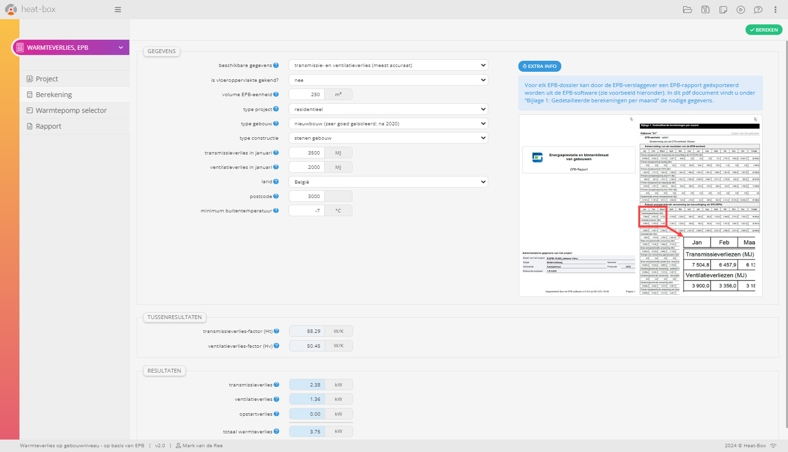Click the play circle icon in top bar
The height and width of the screenshot is (452, 788).
[741, 10]
